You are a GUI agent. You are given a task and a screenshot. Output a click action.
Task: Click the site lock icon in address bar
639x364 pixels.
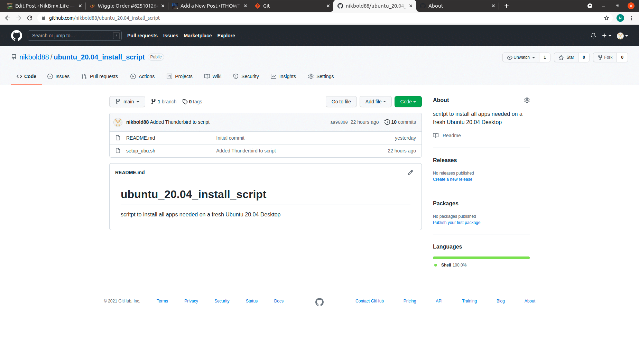44,18
